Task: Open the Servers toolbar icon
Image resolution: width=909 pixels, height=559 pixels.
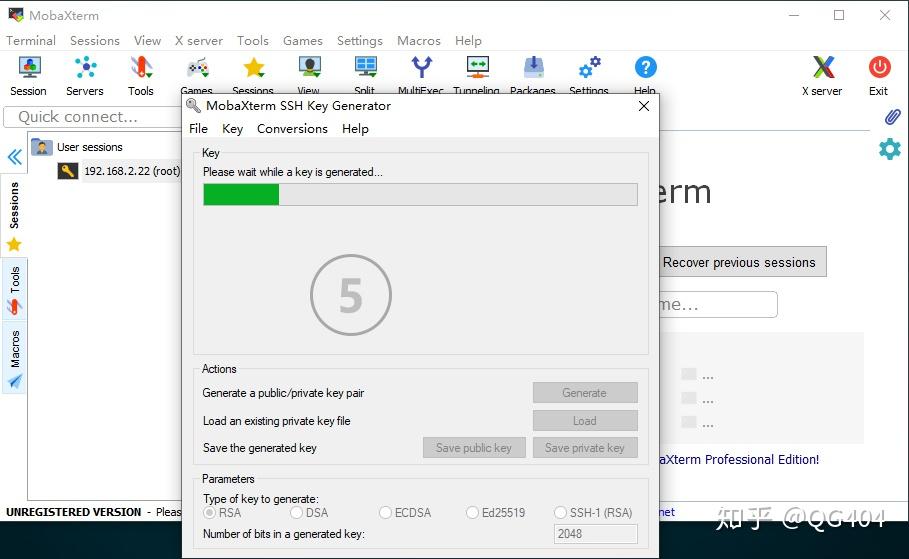Action: click(85, 76)
